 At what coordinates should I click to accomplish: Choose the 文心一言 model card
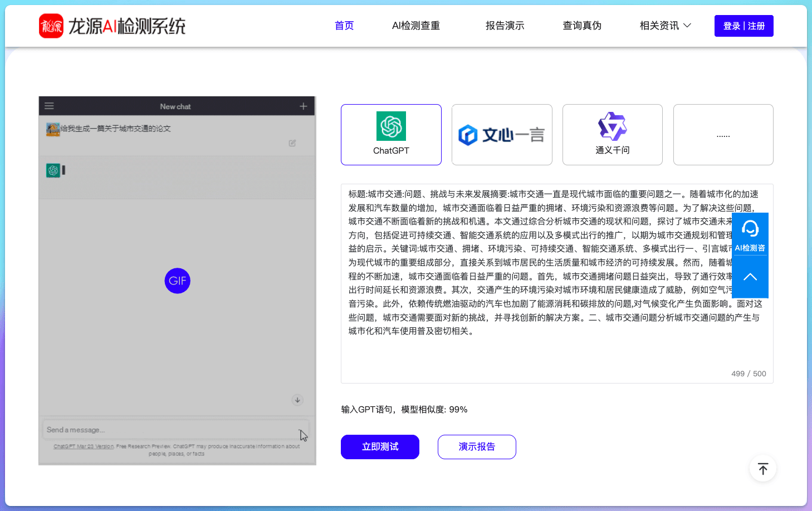coord(502,135)
